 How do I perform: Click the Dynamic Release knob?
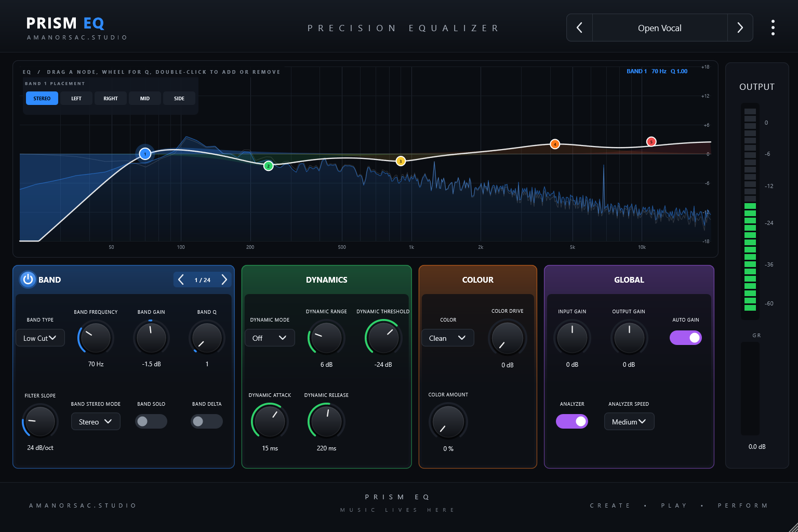tap(326, 421)
